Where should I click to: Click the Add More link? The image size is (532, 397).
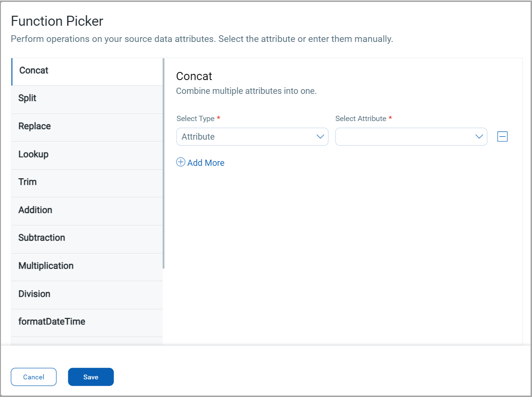(x=206, y=163)
